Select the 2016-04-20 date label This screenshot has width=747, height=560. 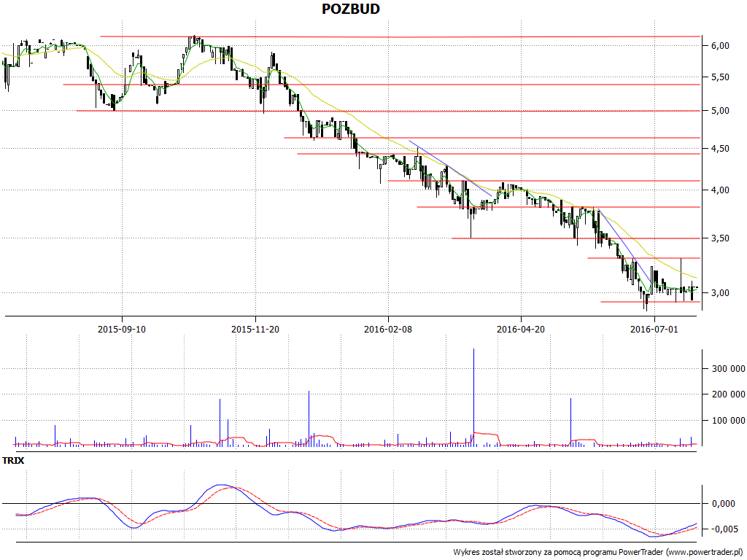pyautogui.click(x=521, y=329)
